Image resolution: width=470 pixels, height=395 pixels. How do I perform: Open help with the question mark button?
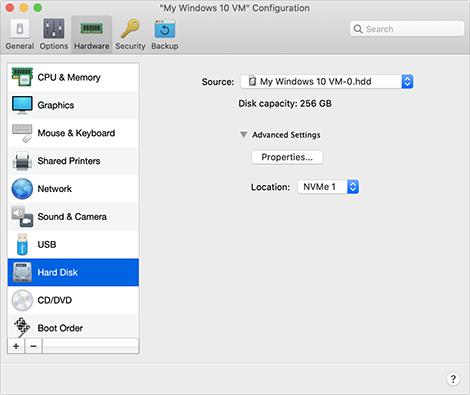click(x=453, y=379)
